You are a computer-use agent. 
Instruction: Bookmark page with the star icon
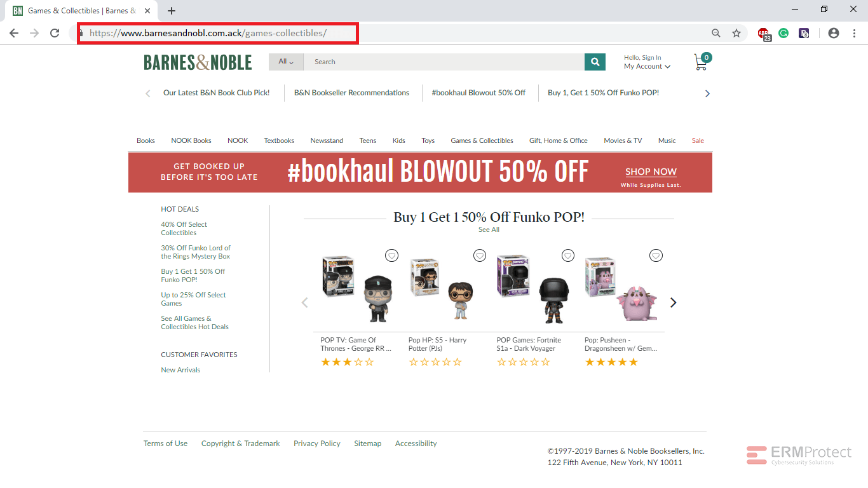[736, 33]
